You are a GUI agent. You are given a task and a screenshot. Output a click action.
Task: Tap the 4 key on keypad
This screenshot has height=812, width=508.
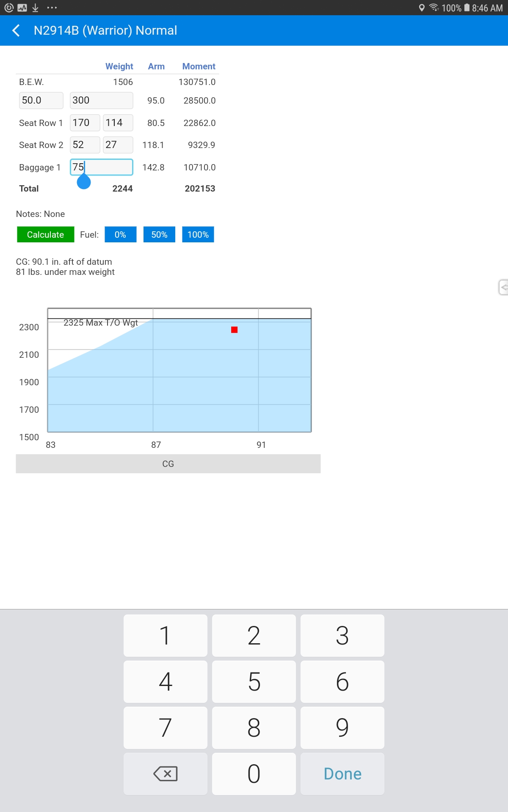(166, 682)
